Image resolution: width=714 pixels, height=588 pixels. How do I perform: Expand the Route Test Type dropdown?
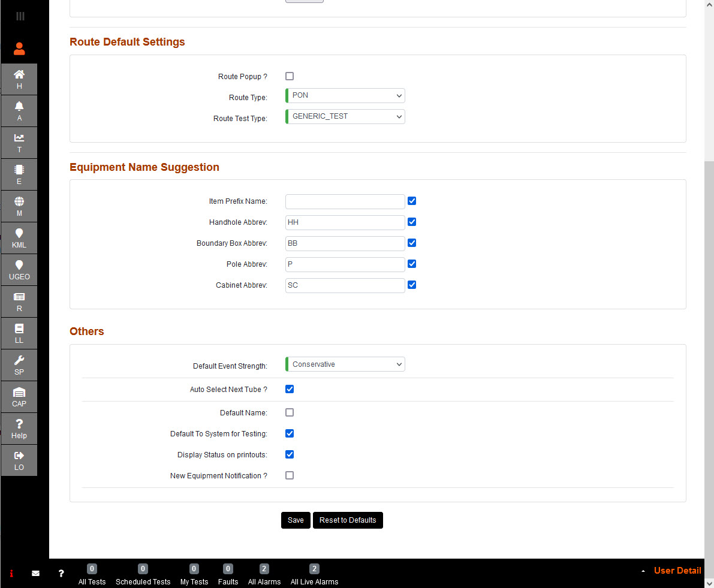coord(345,116)
